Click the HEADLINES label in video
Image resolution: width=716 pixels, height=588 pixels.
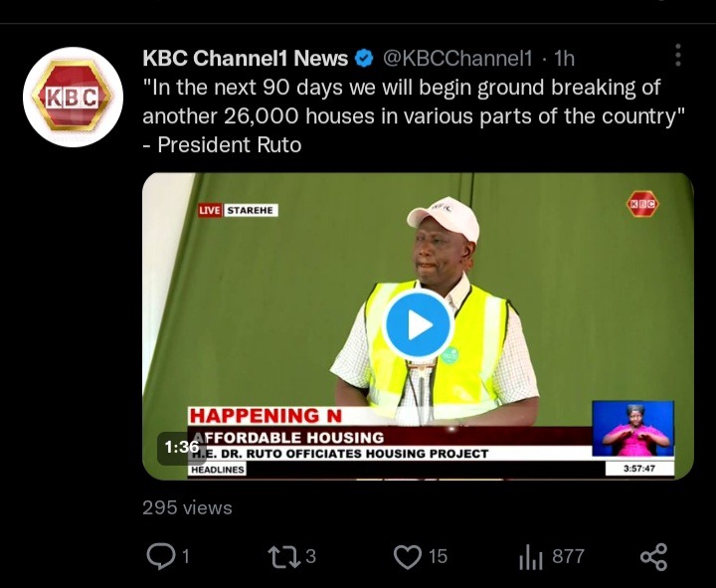click(x=218, y=470)
